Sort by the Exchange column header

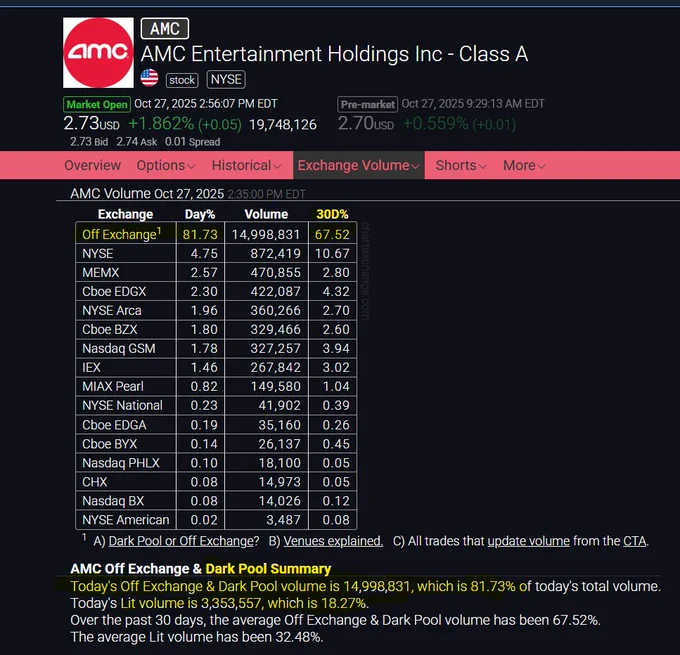(125, 214)
